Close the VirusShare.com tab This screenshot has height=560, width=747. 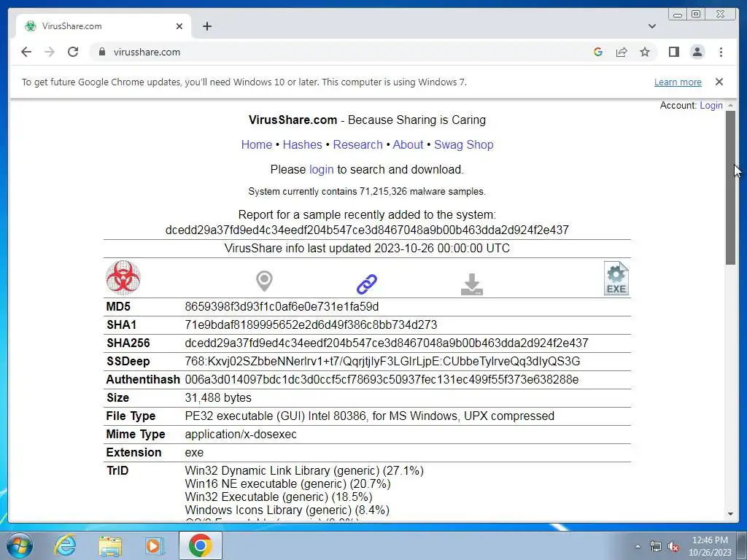pos(179,26)
